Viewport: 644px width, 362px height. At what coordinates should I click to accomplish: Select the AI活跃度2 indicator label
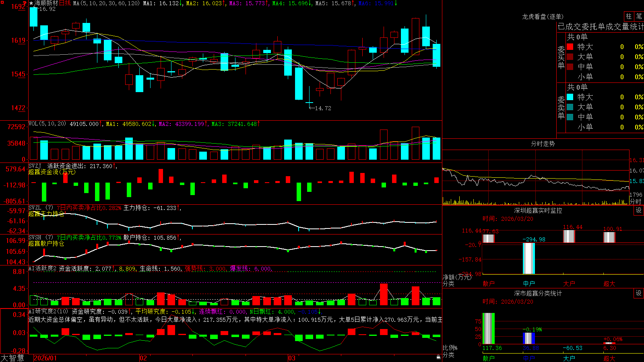tap(42, 269)
